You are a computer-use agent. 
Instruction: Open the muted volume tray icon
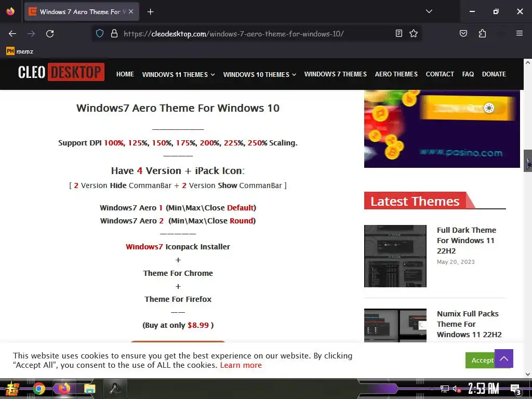[x=457, y=389]
